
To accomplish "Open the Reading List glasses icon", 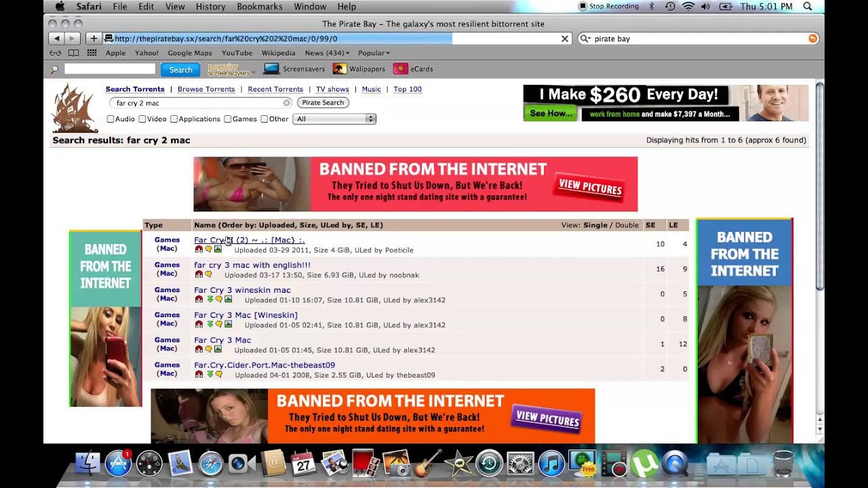I will 56,53.
